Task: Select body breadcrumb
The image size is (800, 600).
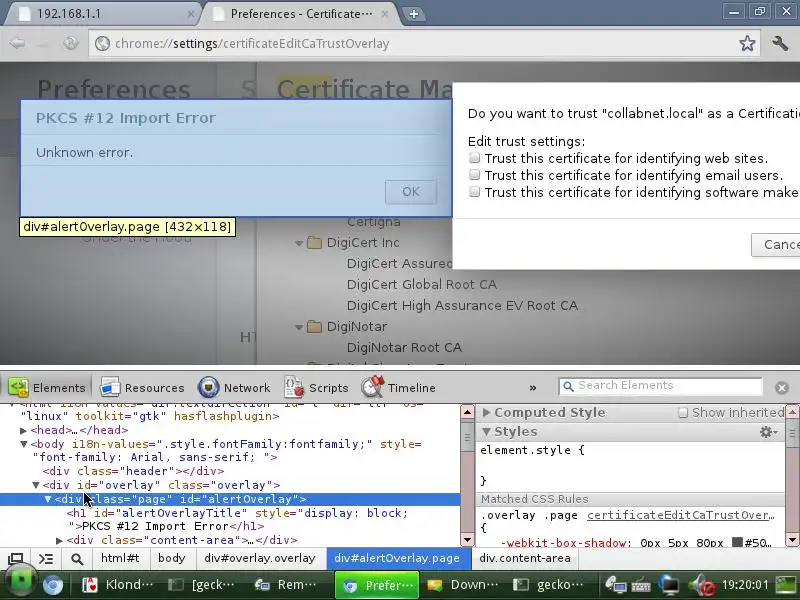Action: [x=172, y=558]
